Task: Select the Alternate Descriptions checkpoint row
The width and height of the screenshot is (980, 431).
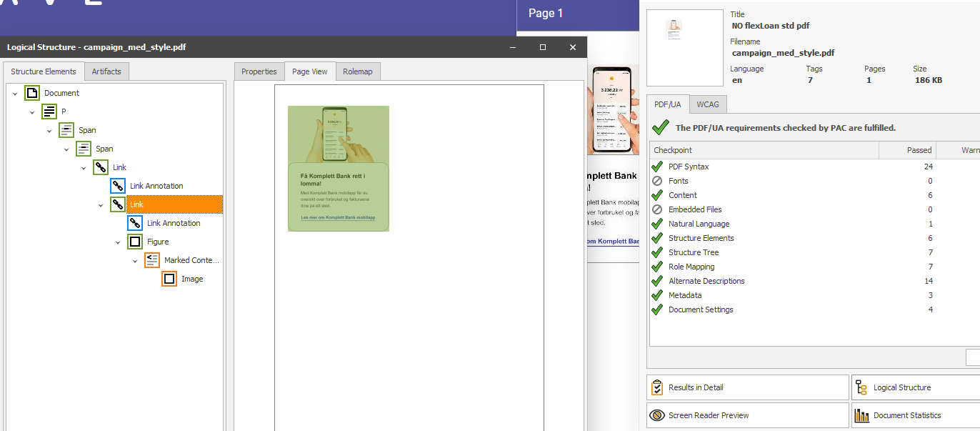Action: (x=706, y=281)
